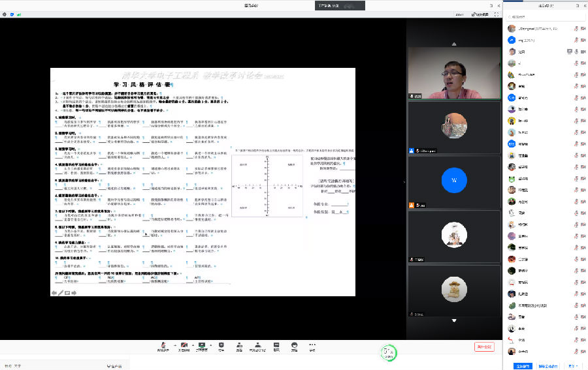Switch view layout from top-right view option
The height and width of the screenshot is (370, 588).
coord(481,14)
